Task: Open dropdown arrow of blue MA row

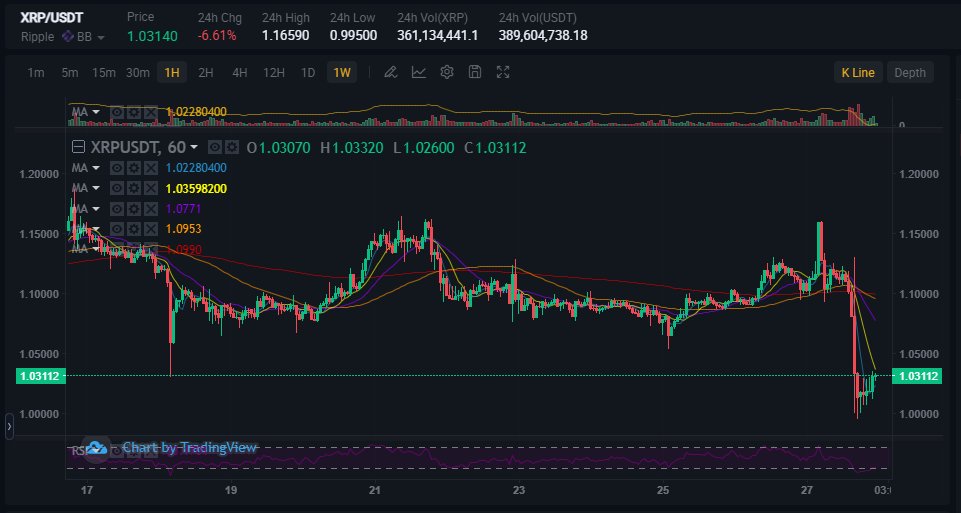Action: [96, 168]
